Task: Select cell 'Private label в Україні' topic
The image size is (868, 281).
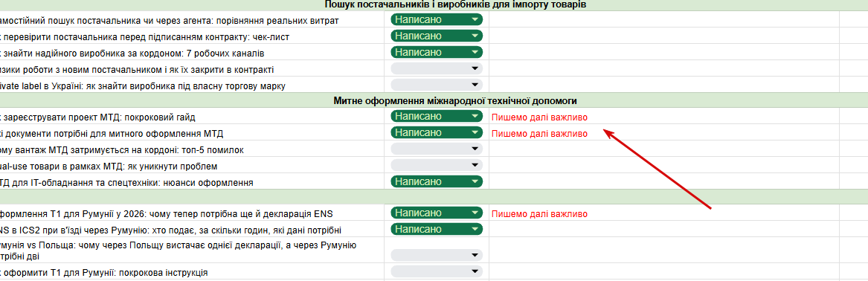Action: pos(192,85)
